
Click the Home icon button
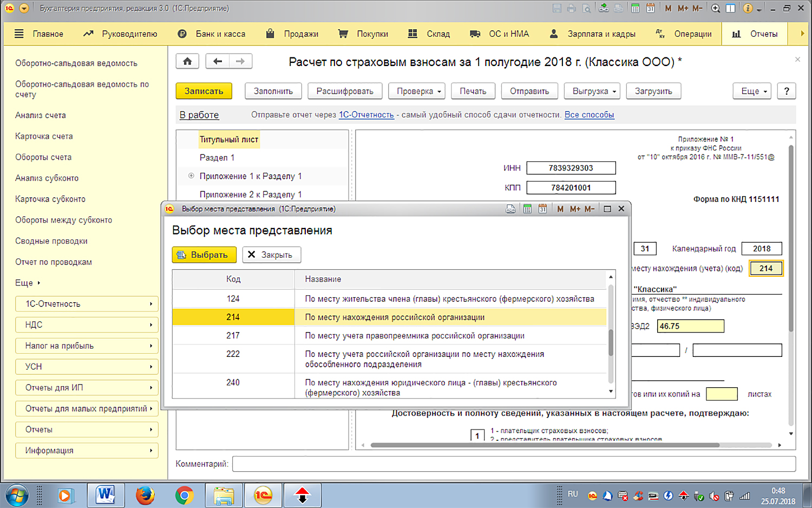(x=187, y=61)
